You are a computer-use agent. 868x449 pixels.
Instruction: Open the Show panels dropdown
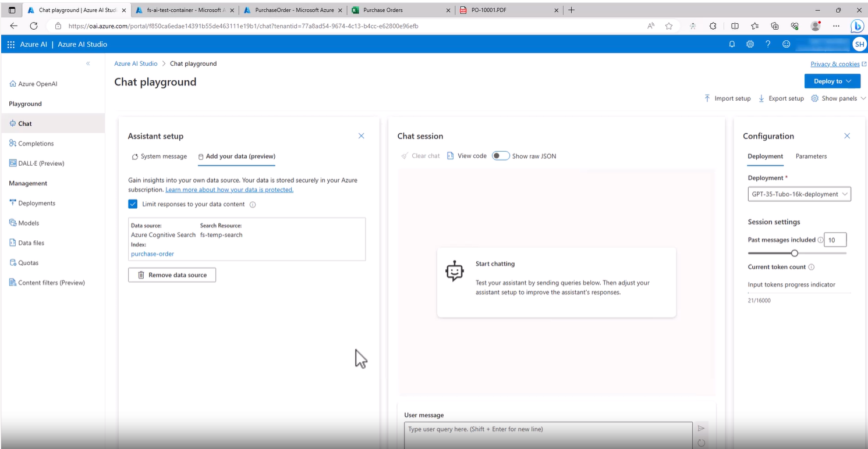coord(838,98)
